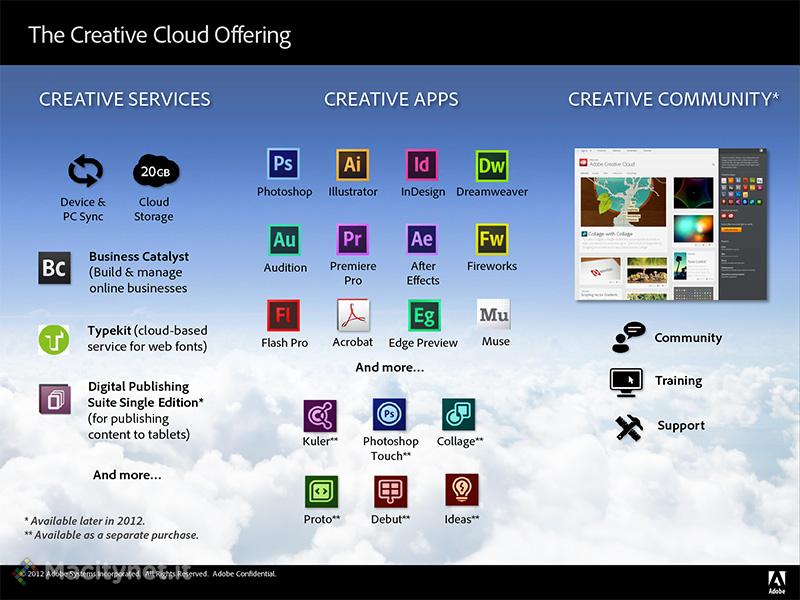The width and height of the screenshot is (800, 600).
Task: Click the Edge Preview label
Action: pyautogui.click(x=423, y=343)
